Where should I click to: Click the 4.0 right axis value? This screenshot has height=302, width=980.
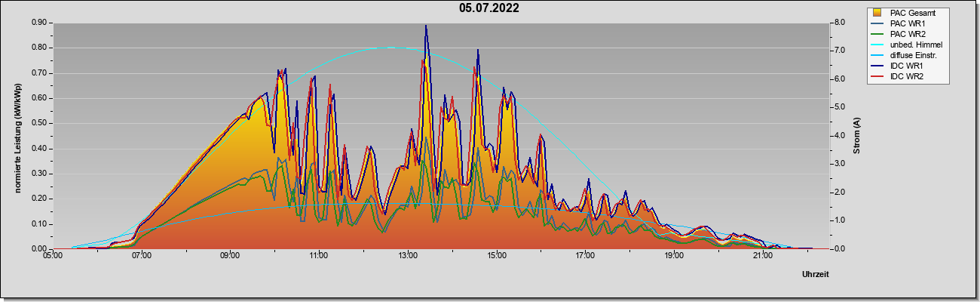click(x=839, y=136)
